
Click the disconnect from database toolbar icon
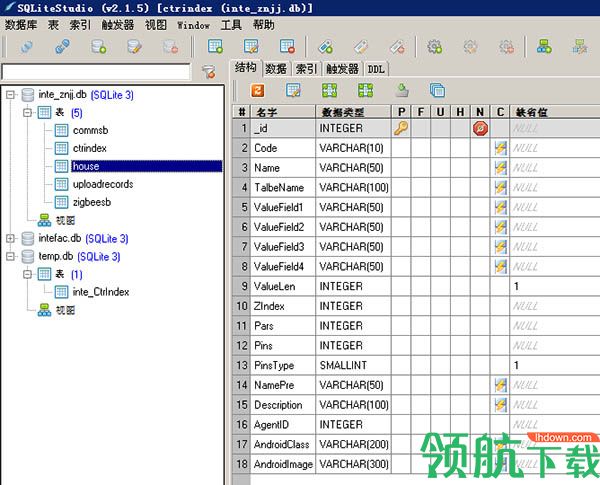[x=62, y=47]
